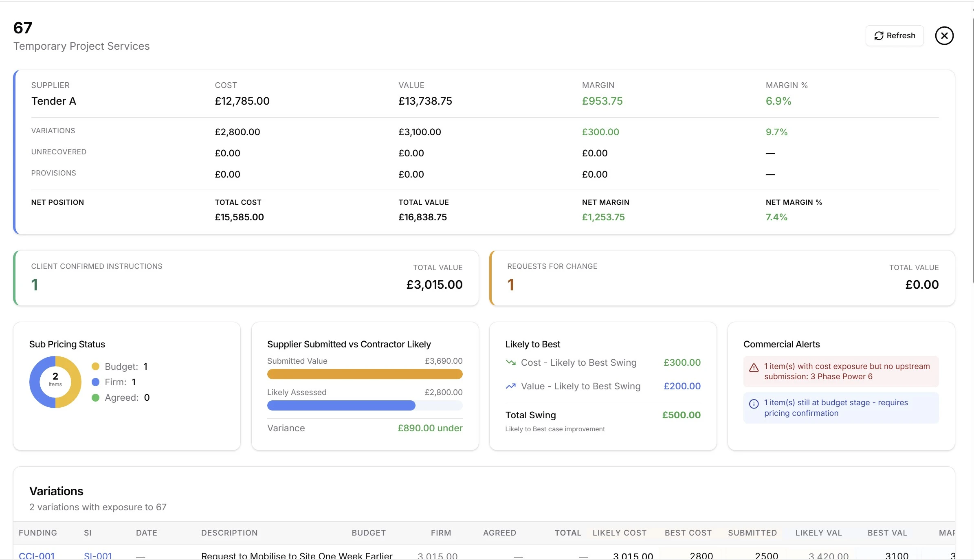This screenshot has width=974, height=560.
Task: Open the SI-001 instruction link
Action: pos(98,555)
